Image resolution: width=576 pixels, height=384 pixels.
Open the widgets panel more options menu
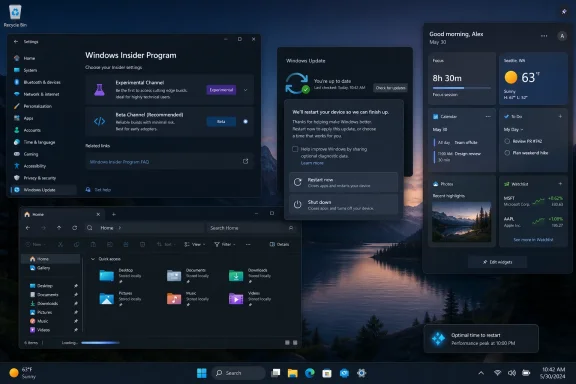click(544, 36)
